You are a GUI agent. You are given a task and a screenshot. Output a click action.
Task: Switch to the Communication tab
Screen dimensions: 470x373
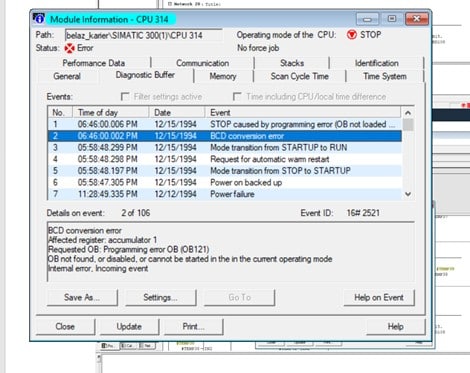click(202, 63)
